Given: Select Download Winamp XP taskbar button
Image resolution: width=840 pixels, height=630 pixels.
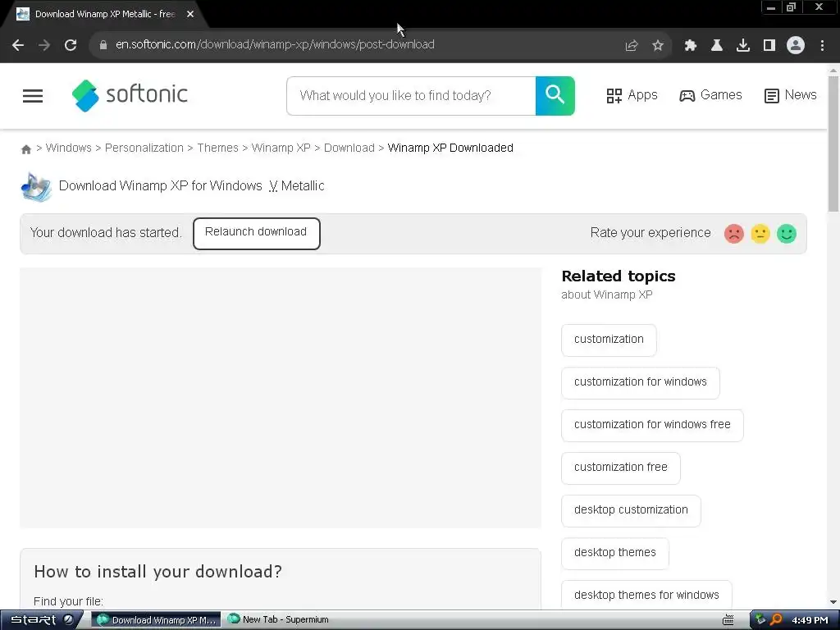Looking at the screenshot, I should (x=156, y=620).
